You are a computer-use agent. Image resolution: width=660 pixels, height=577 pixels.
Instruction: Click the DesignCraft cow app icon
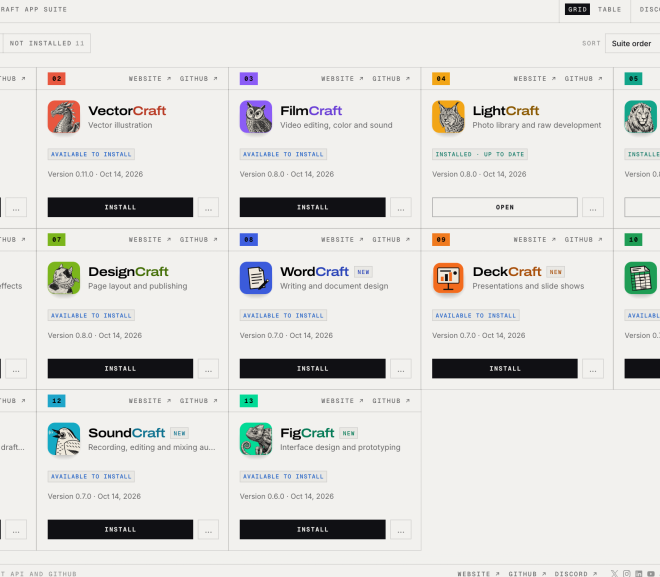click(64, 278)
